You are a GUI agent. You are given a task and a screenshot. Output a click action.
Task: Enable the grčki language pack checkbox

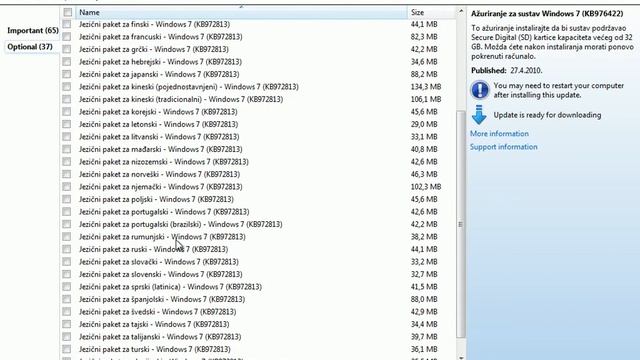[67, 49]
